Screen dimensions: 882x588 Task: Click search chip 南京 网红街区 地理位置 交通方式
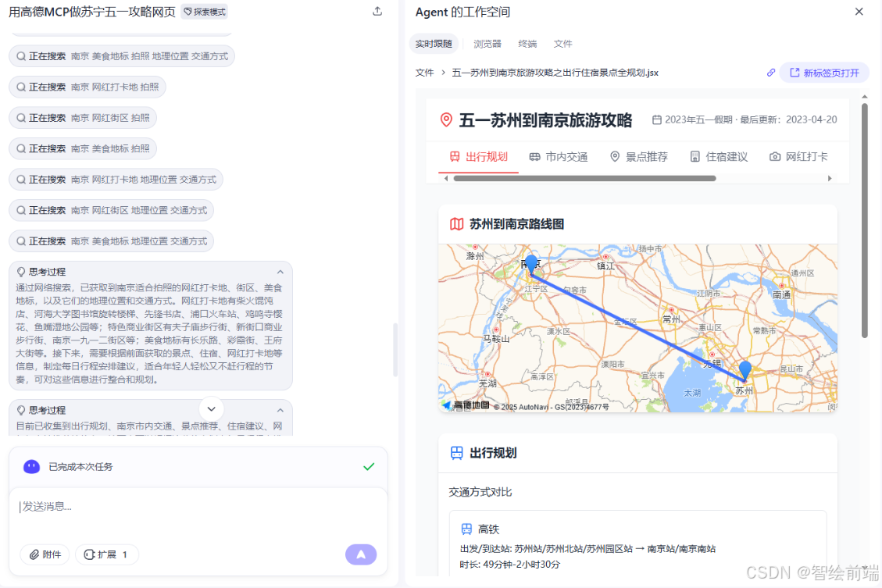(x=112, y=210)
